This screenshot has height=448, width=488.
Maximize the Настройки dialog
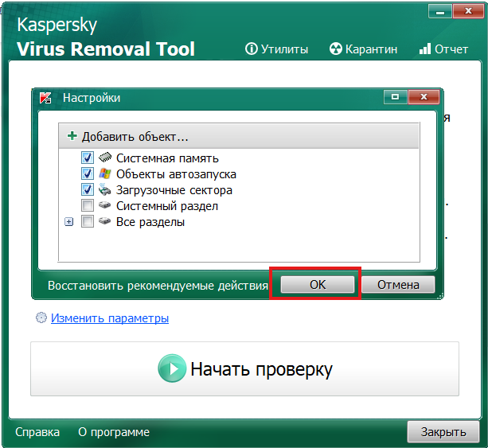(395, 97)
